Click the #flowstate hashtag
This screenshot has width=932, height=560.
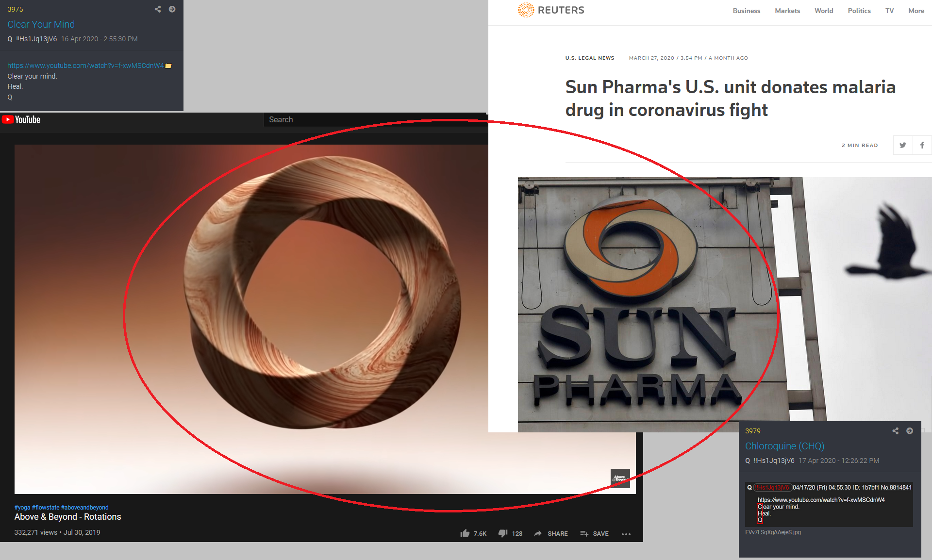pos(46,508)
